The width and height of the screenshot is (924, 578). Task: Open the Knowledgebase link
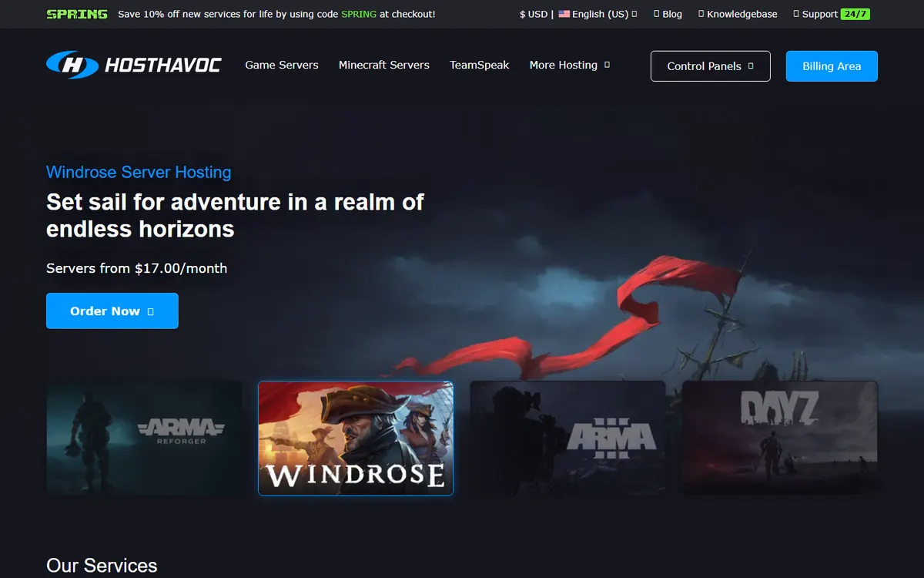[x=738, y=14]
